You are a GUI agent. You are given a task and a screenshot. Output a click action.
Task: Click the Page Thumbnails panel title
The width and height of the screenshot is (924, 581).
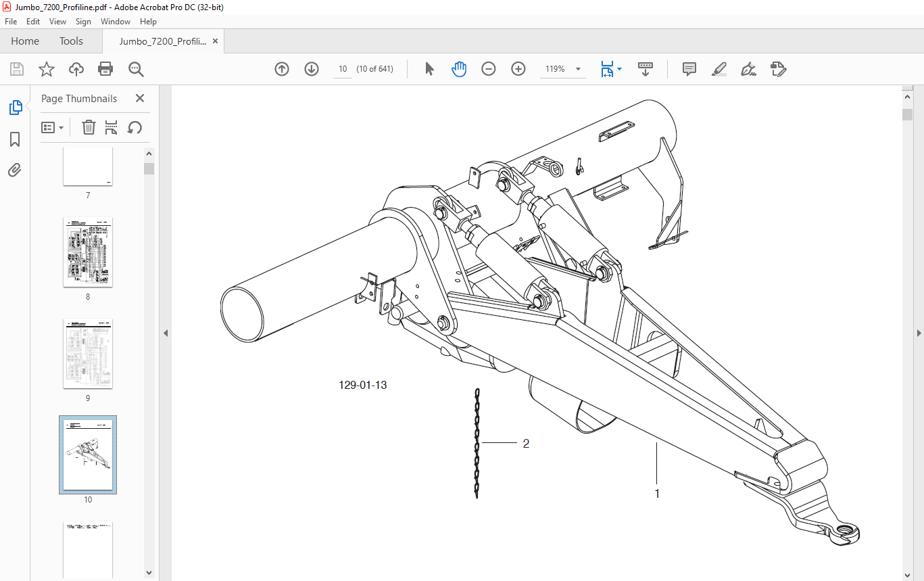pyautogui.click(x=79, y=98)
